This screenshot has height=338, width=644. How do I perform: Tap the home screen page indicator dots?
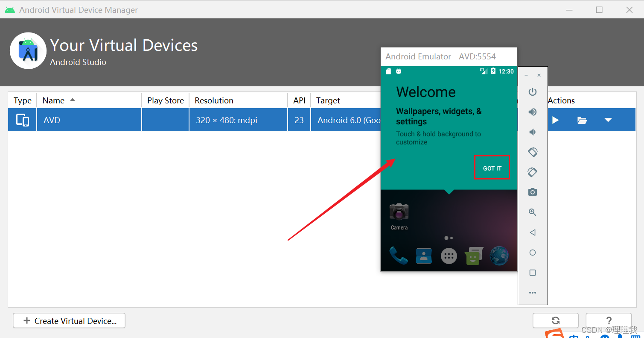click(x=449, y=238)
